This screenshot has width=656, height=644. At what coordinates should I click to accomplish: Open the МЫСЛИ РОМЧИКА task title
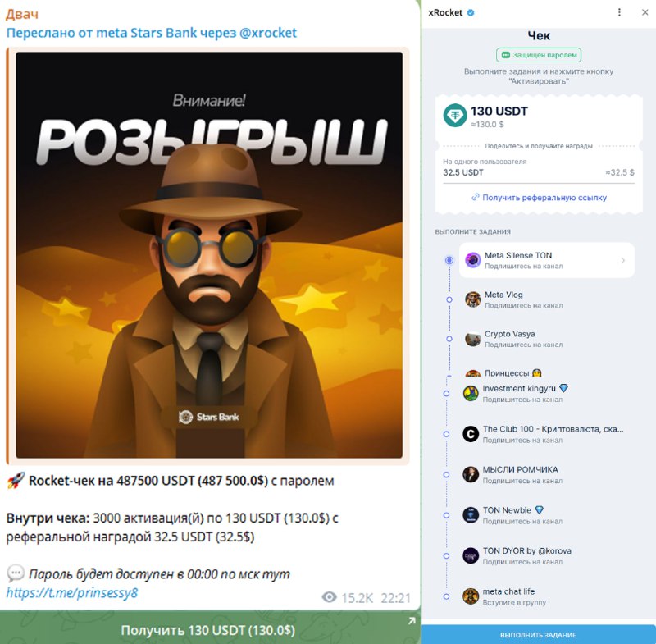click(x=520, y=469)
